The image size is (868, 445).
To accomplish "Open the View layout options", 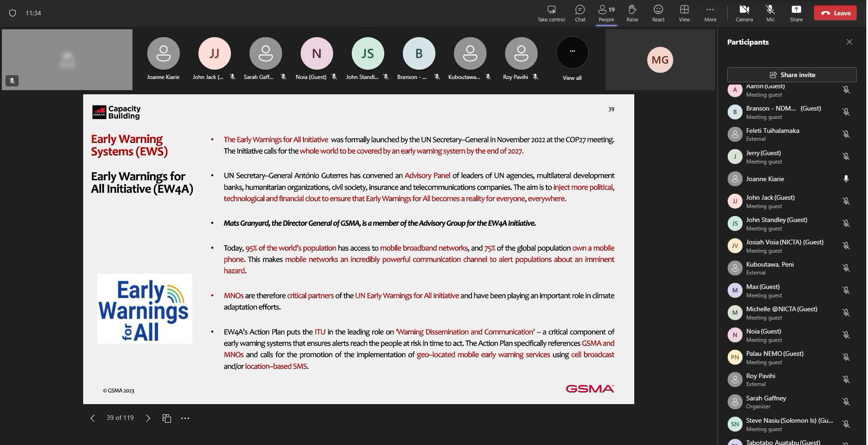I will click(x=684, y=13).
